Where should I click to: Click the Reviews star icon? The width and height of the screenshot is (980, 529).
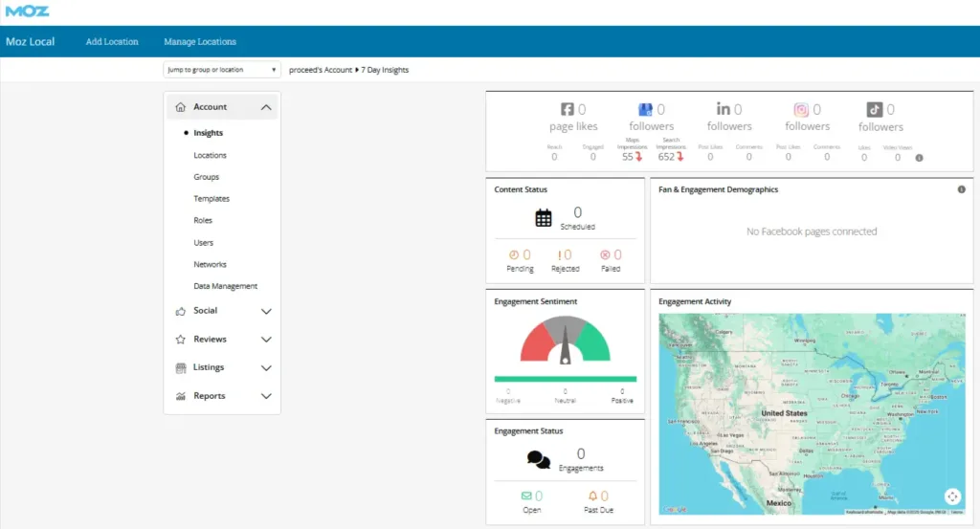tap(181, 340)
